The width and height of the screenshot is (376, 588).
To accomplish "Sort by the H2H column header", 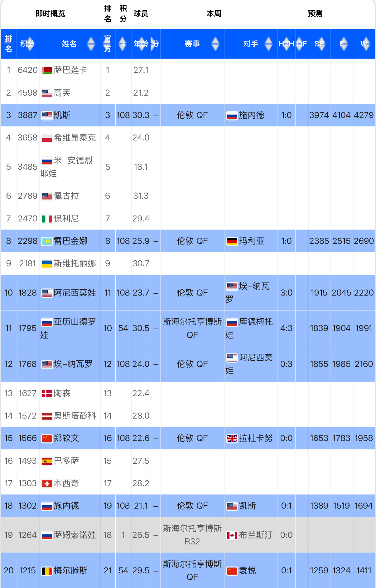I will click(x=286, y=44).
